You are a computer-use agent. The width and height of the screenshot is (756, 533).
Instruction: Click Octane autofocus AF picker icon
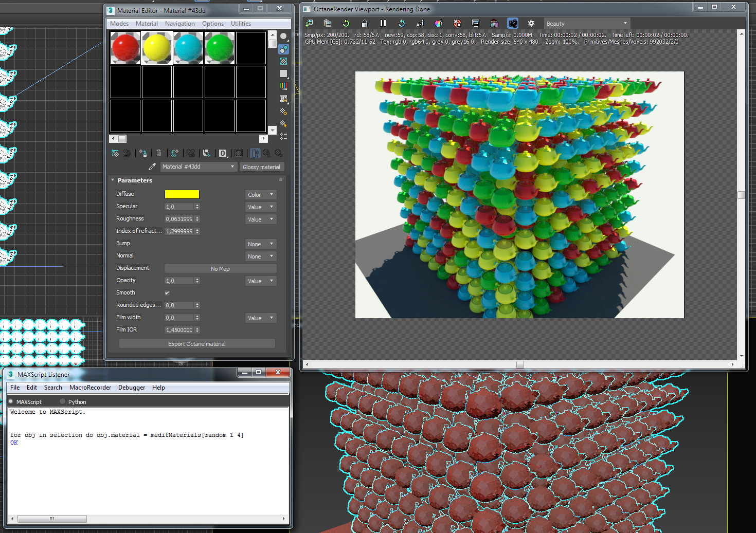click(x=420, y=23)
